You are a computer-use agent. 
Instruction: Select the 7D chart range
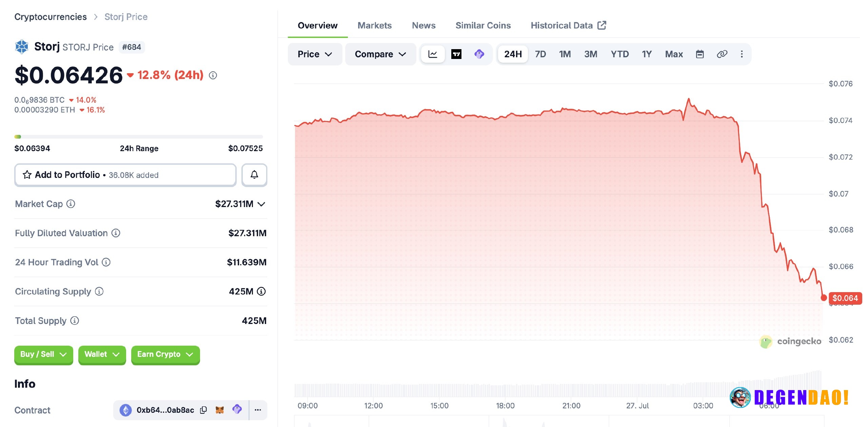tap(540, 54)
